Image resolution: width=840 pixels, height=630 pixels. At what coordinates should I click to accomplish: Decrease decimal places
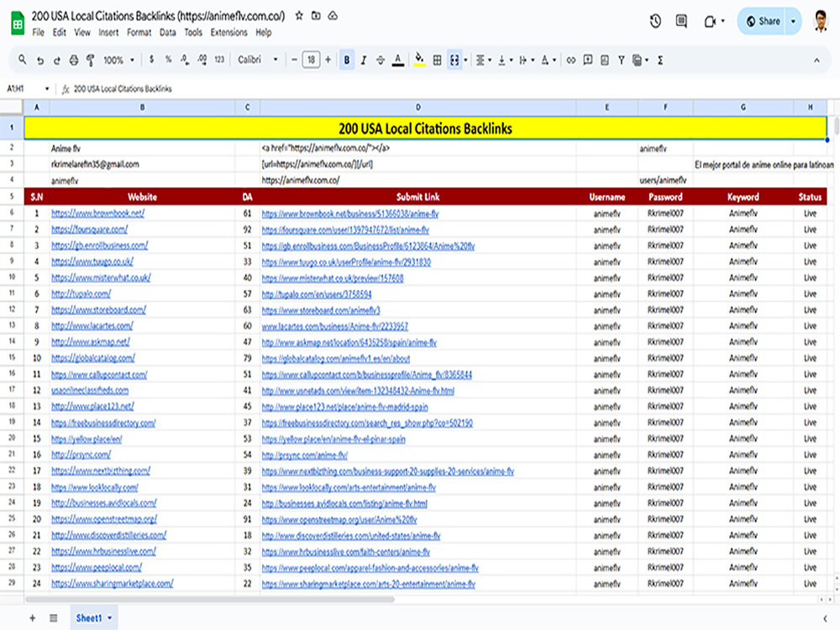185,60
